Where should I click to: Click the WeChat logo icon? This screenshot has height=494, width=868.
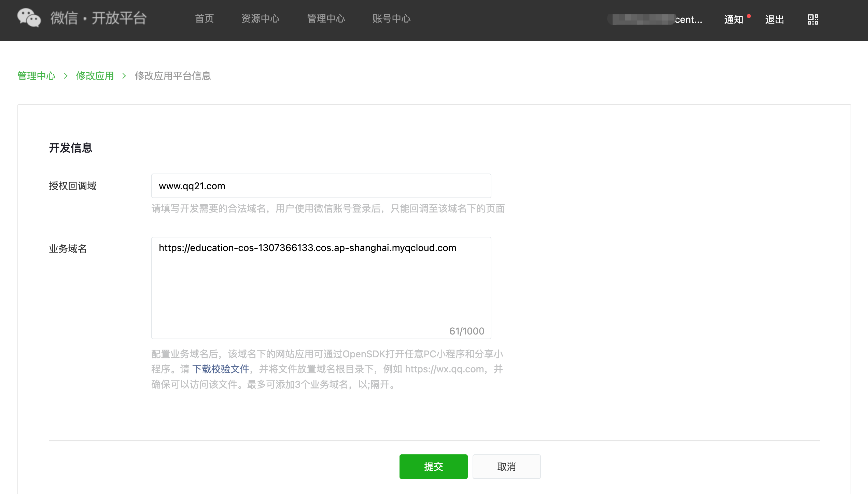coord(29,18)
